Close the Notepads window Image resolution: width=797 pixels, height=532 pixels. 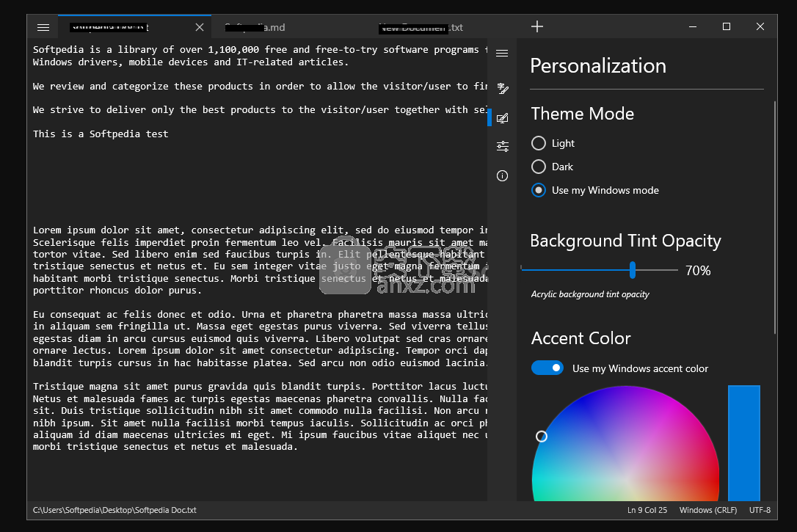(x=760, y=26)
